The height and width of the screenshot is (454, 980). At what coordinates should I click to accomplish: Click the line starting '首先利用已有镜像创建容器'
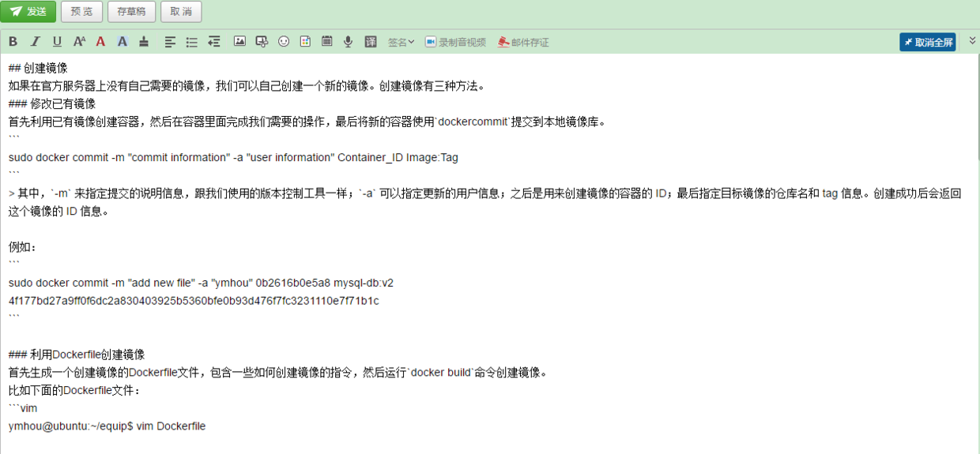307,122
